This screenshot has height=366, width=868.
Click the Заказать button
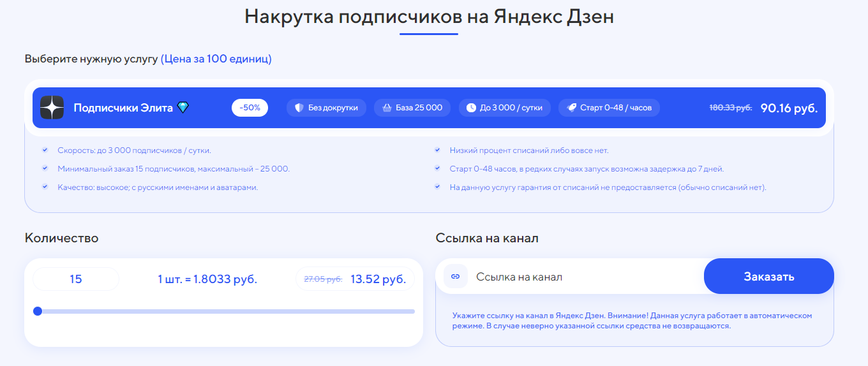769,276
